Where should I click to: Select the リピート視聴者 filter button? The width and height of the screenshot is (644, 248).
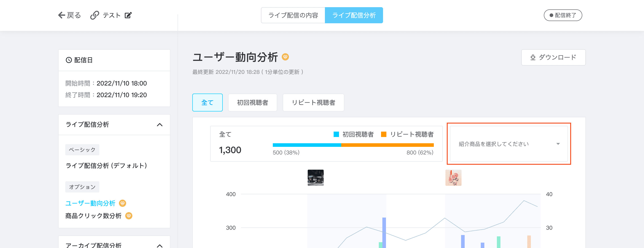(313, 103)
